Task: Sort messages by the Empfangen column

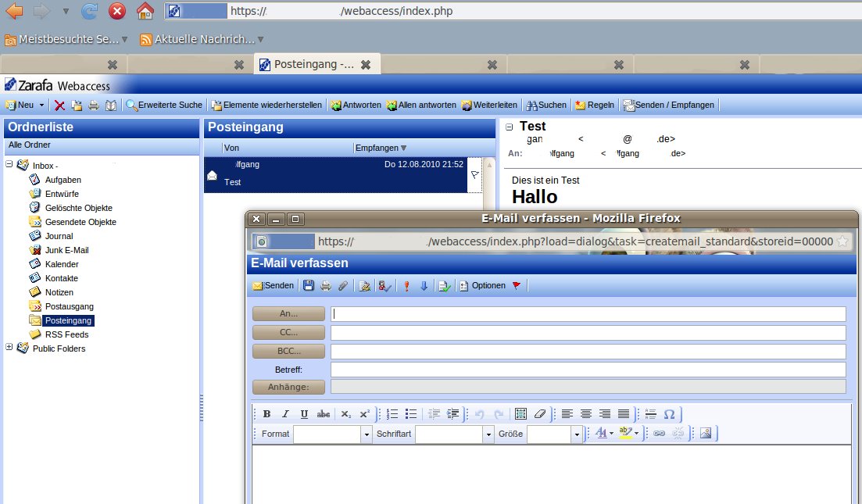Action: tap(381, 148)
